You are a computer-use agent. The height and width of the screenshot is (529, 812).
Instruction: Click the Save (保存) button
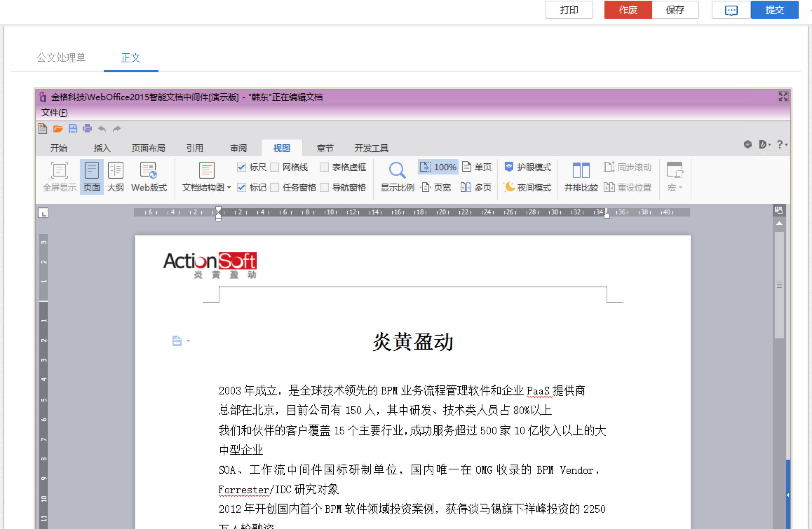[675, 10]
